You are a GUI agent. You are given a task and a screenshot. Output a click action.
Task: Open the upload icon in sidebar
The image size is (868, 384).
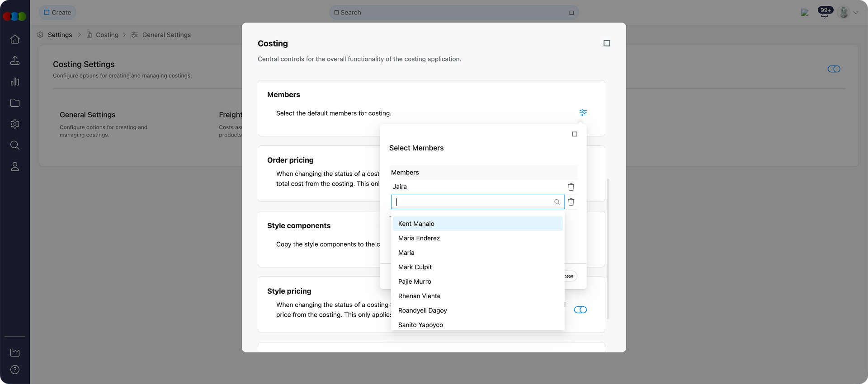pos(15,61)
